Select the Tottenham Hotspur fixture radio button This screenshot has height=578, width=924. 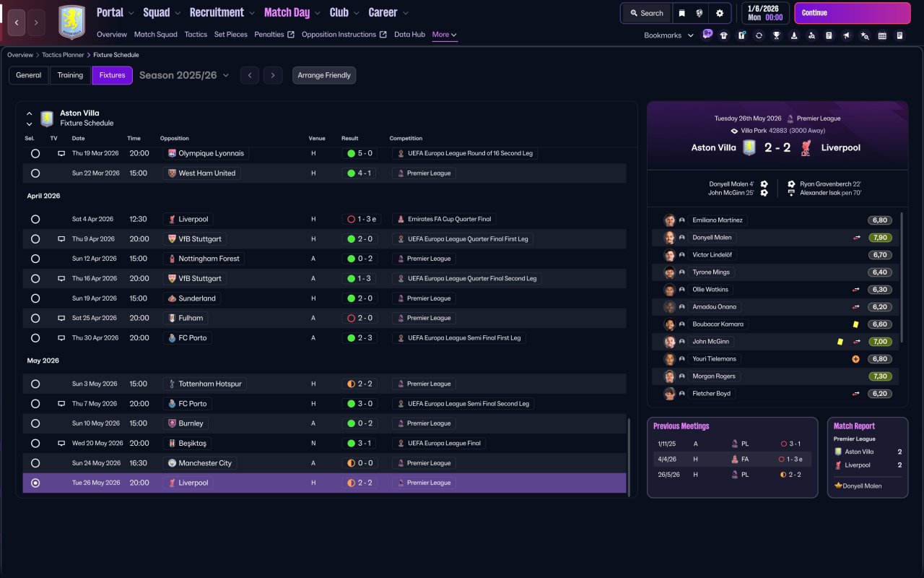(x=35, y=384)
